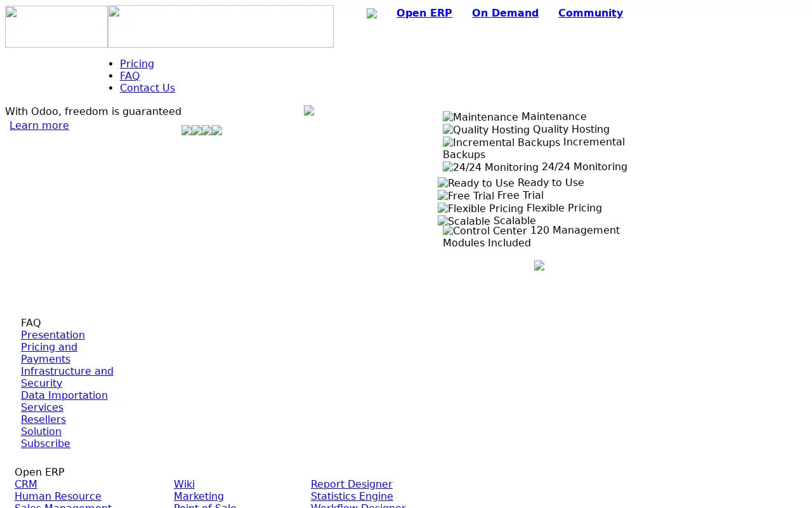Click the '120 Management Modules Included' text

pos(531,236)
